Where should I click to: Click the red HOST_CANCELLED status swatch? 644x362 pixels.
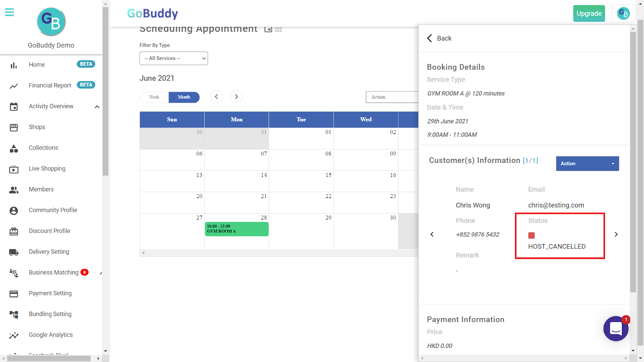click(531, 235)
